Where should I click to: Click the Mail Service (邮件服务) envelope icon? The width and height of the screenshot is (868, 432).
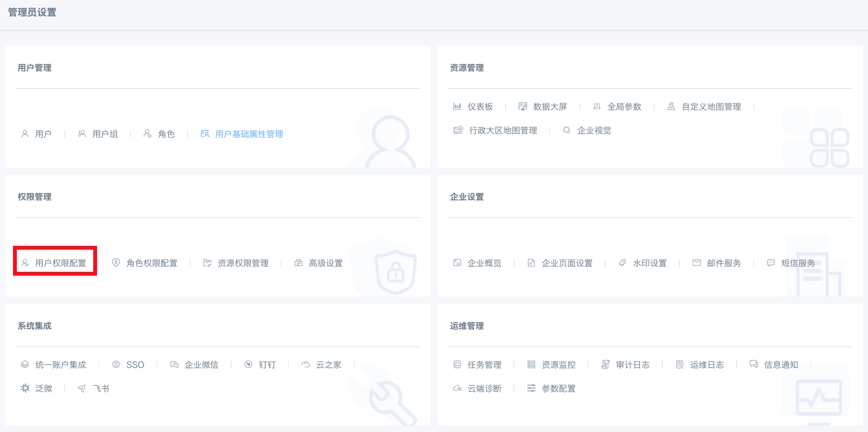tap(696, 263)
